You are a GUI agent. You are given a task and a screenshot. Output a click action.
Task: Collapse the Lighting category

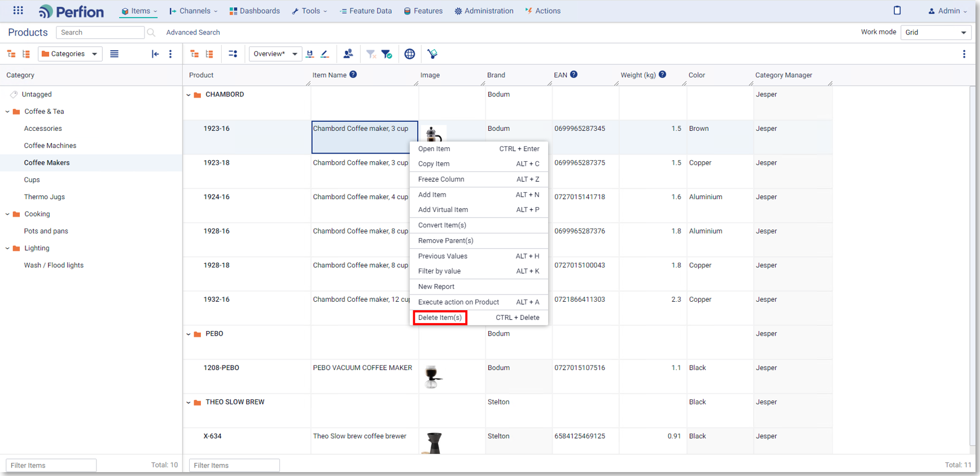click(x=7, y=248)
